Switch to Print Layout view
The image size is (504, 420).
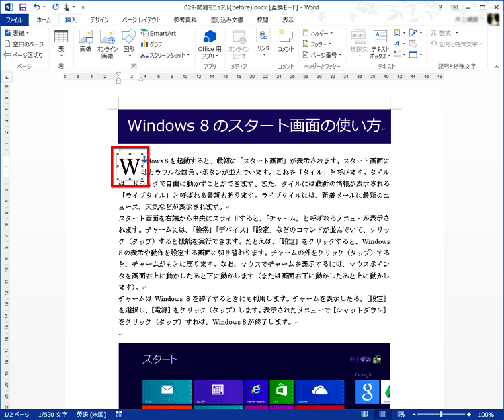383,415
